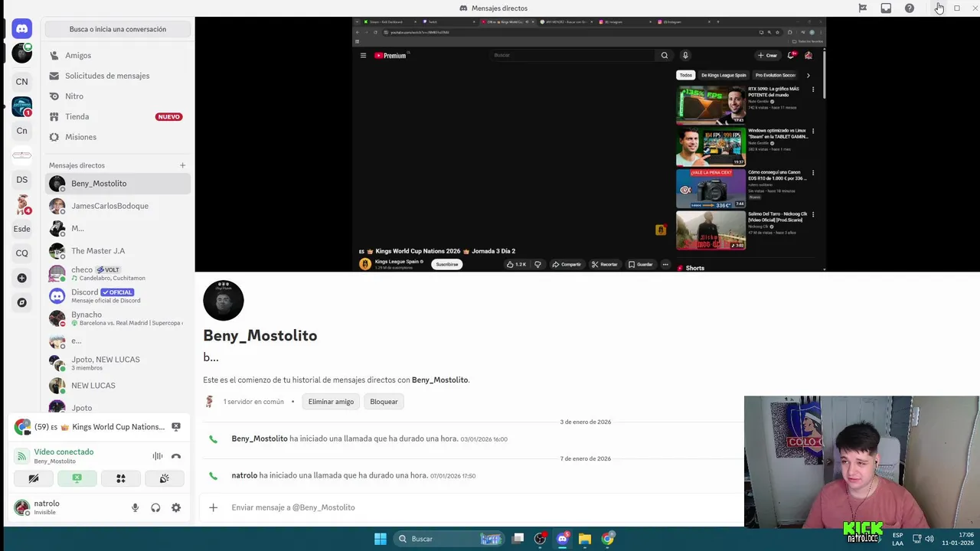Open Discord home direct messages icon
The width and height of the screenshot is (980, 551).
21,29
